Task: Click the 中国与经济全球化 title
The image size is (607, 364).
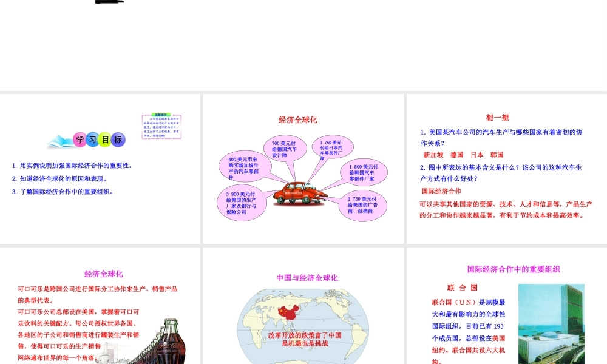Action: click(307, 278)
